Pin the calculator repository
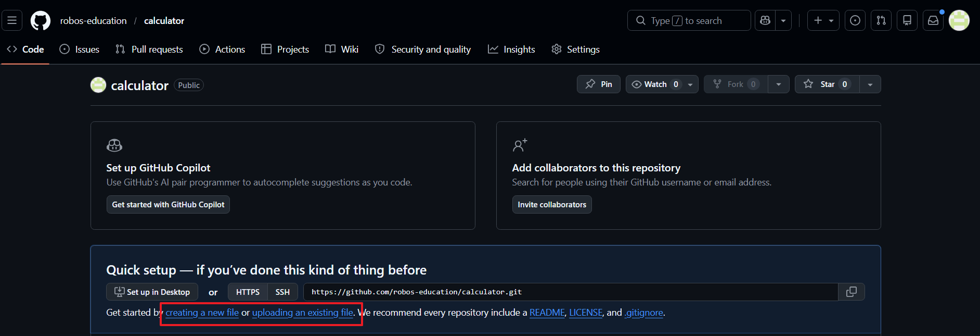The image size is (980, 336). point(599,84)
